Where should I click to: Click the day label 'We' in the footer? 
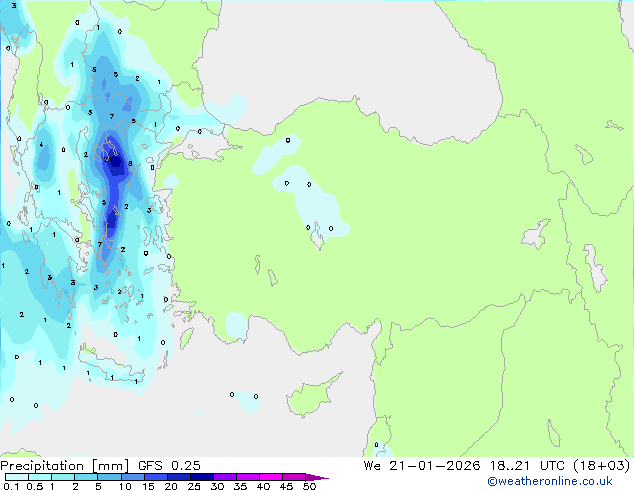pyautogui.click(x=372, y=466)
